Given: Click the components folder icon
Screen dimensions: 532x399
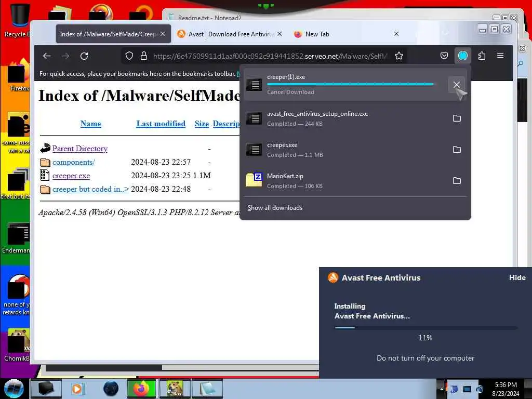Looking at the screenshot, I should tap(45, 162).
